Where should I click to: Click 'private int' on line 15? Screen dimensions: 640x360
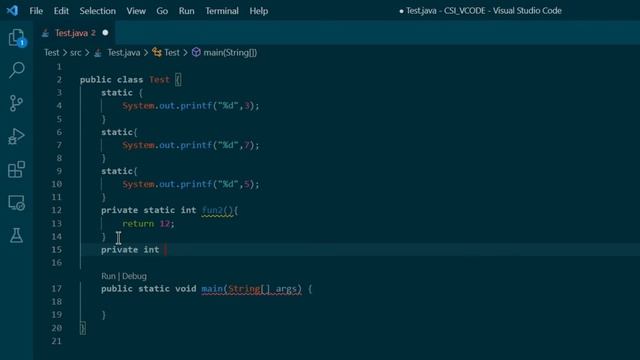tap(130, 250)
